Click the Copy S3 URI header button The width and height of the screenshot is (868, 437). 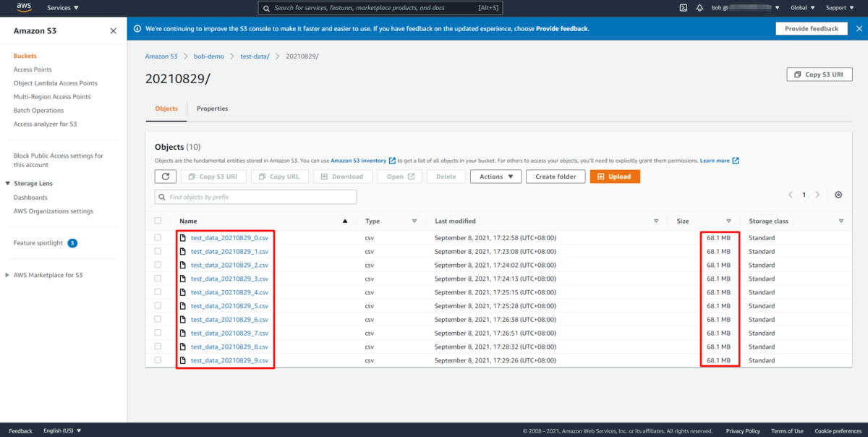[x=818, y=75]
